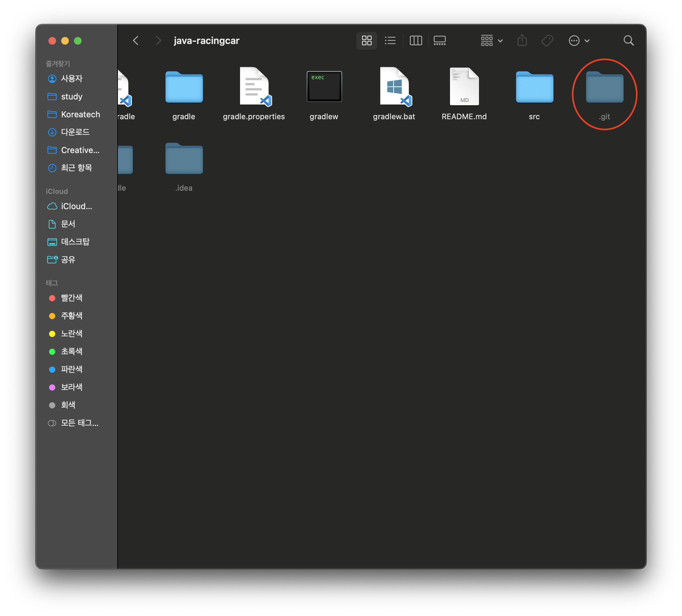The image size is (682, 616).
Task: Select icon grid view
Action: pos(367,40)
